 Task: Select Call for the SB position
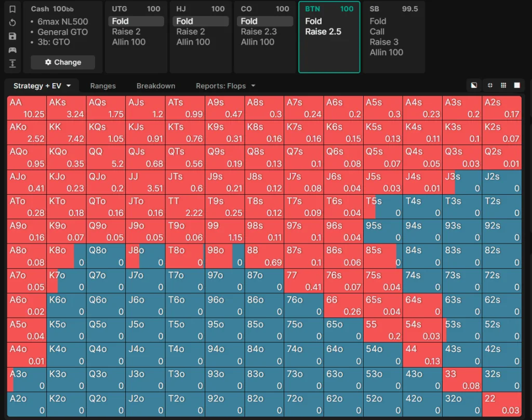coord(377,32)
